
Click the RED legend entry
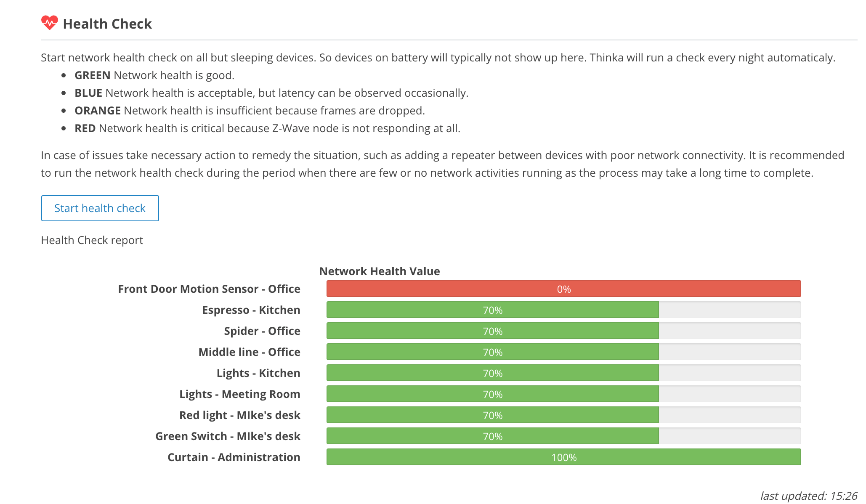[267, 128]
